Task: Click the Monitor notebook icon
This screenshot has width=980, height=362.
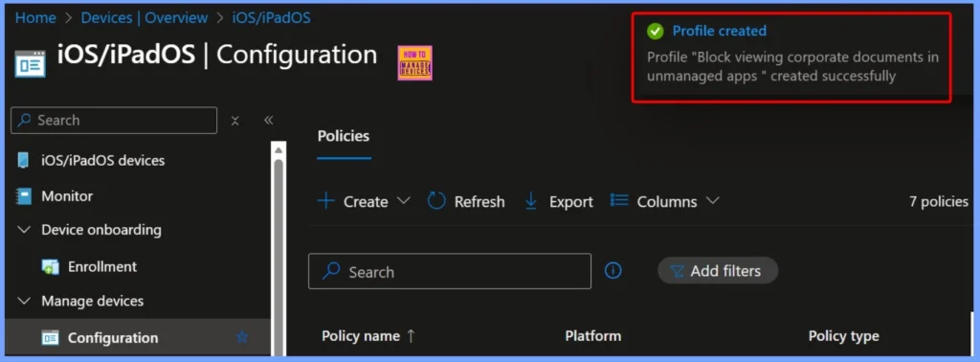Action: click(23, 196)
